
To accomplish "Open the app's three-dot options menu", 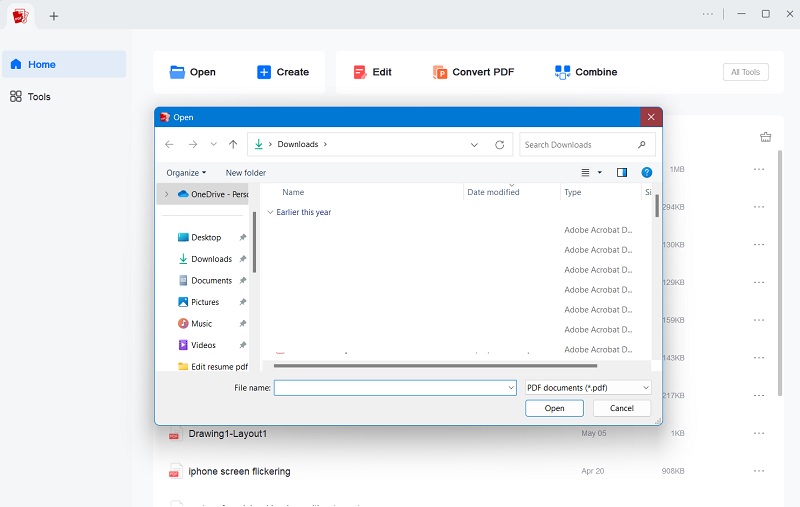I will tap(708, 14).
